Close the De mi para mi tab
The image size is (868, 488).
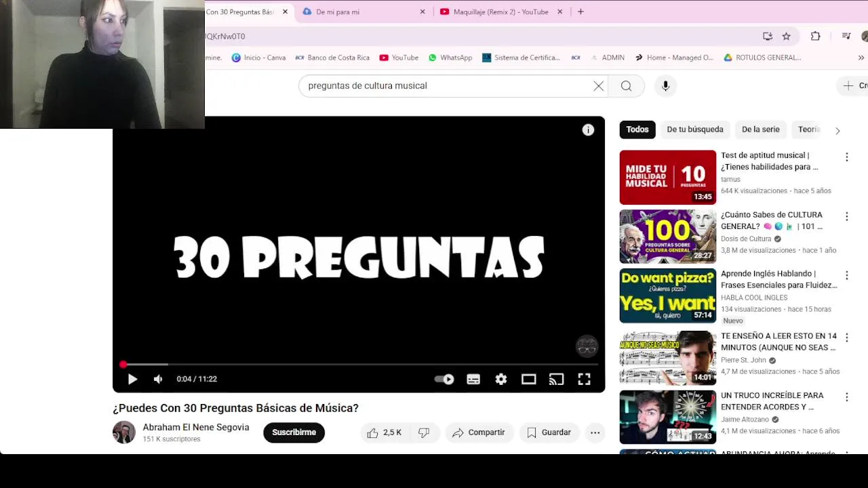click(x=422, y=12)
